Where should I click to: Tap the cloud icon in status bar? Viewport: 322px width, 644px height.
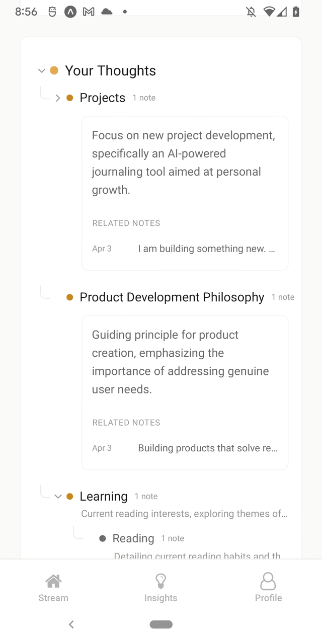[x=107, y=12]
